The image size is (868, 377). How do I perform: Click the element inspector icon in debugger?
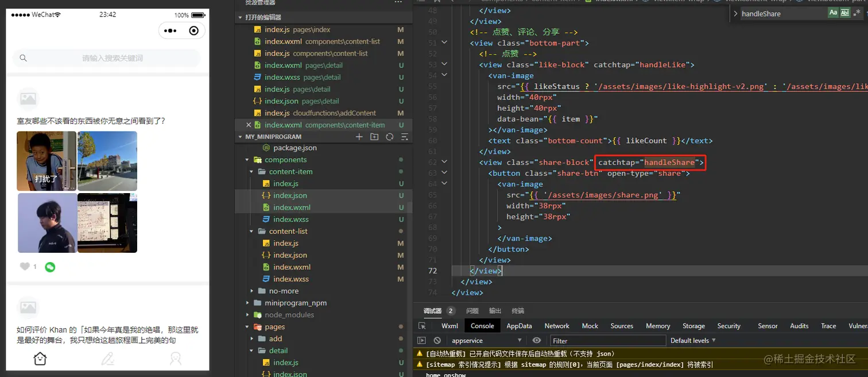(422, 326)
